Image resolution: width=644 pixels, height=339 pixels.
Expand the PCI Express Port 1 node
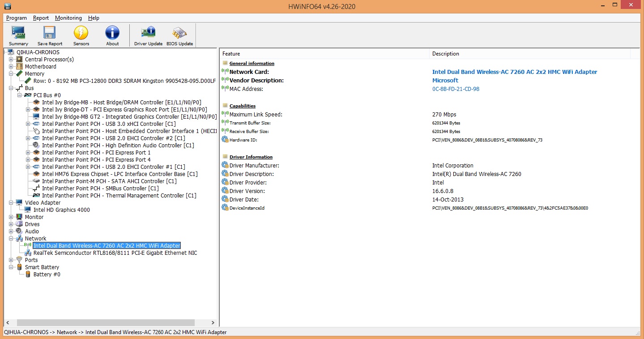28,152
